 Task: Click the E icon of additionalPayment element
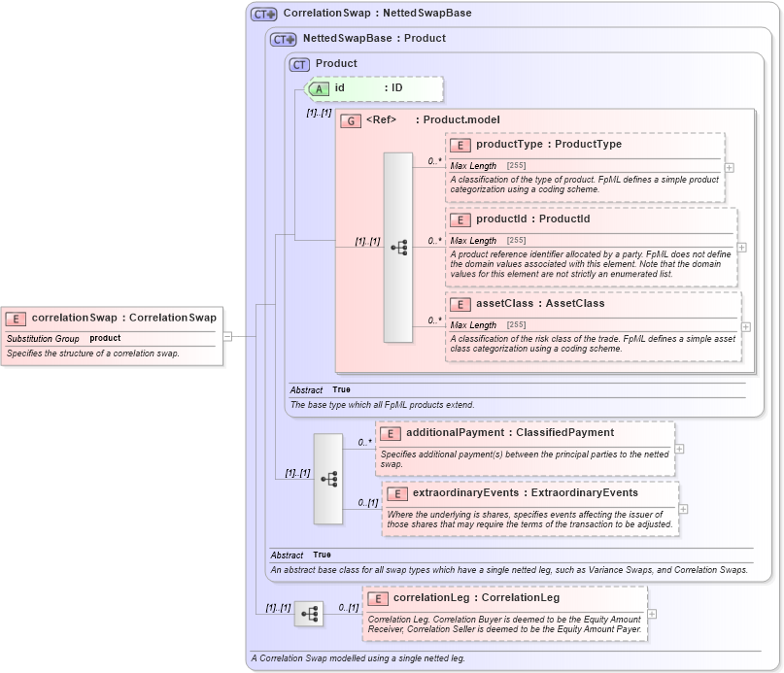click(390, 434)
